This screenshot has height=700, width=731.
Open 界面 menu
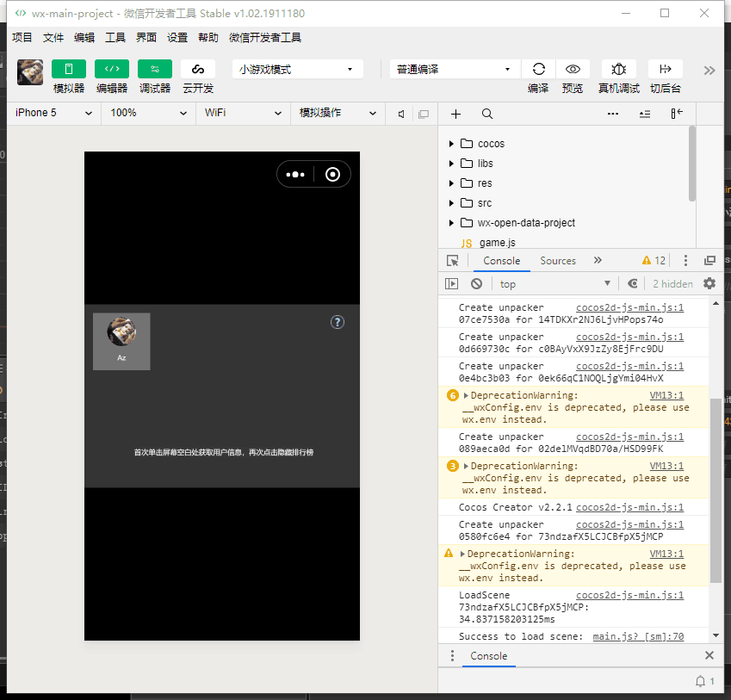146,37
